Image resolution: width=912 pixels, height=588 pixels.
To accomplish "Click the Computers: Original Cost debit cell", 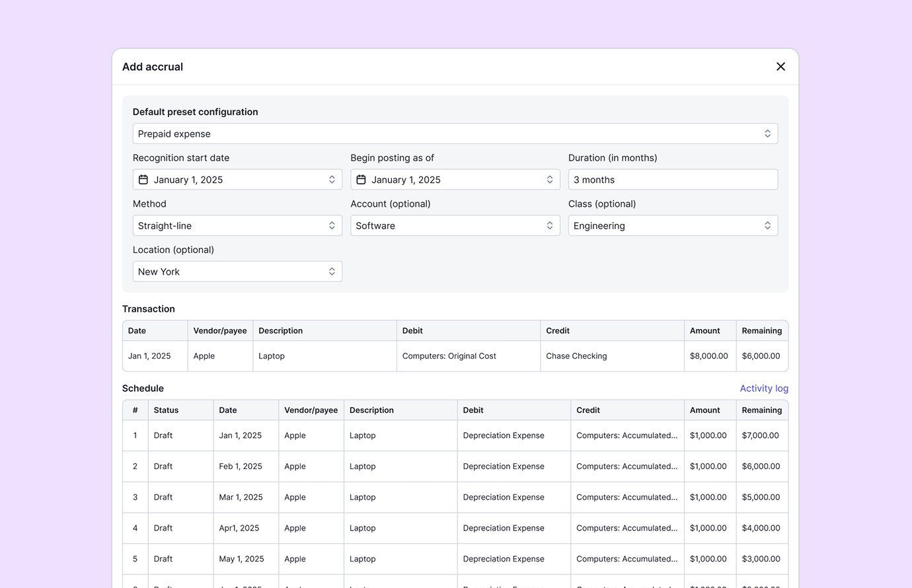I will [449, 356].
